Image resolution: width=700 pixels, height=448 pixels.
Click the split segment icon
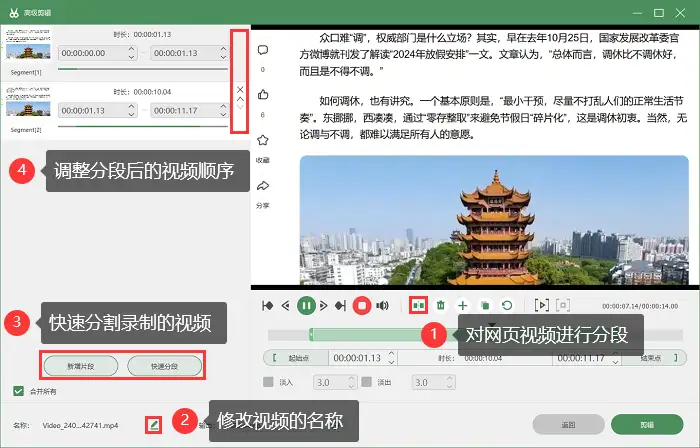coord(418,305)
